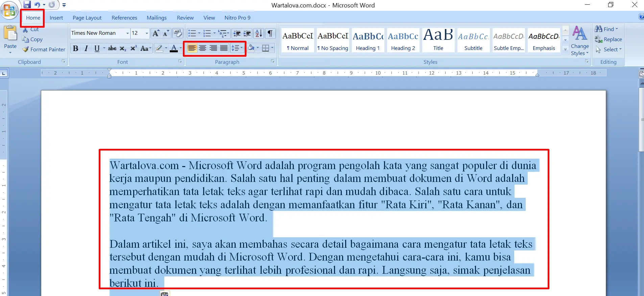Open the Change Styles menu

(x=580, y=41)
